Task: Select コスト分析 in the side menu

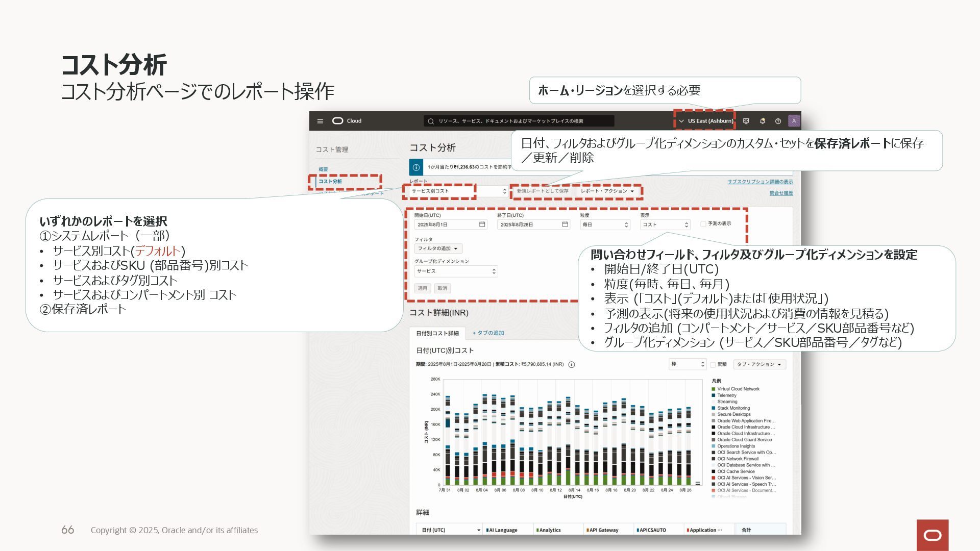Action: tap(330, 182)
